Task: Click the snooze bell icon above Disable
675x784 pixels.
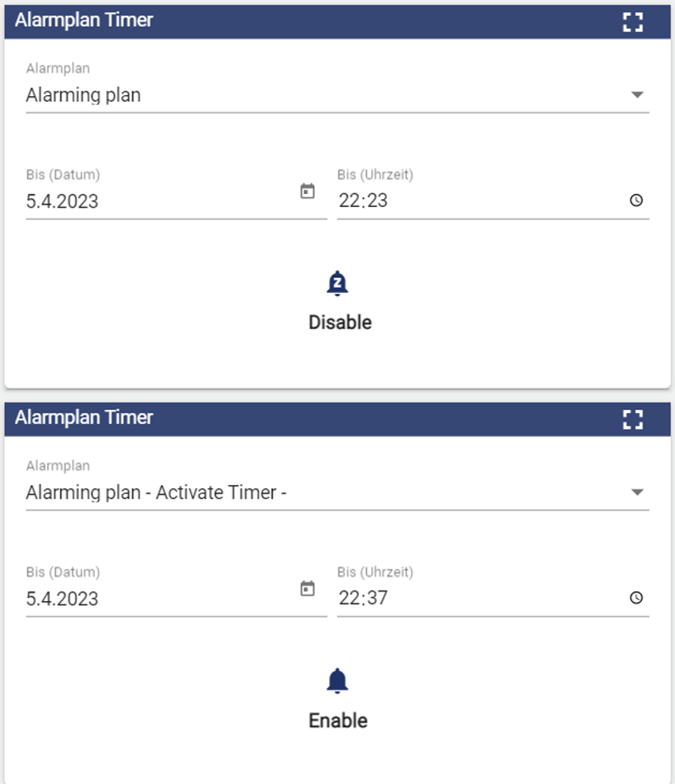Action: 338,284
